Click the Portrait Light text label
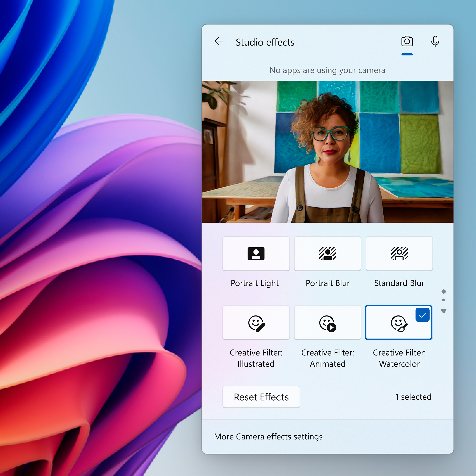Viewport: 476px width, 476px height. point(255,283)
